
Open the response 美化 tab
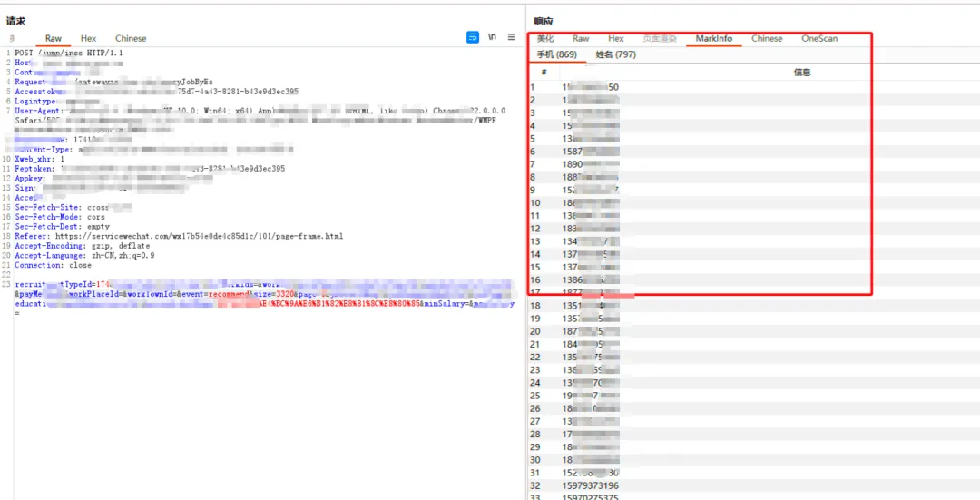(x=545, y=39)
